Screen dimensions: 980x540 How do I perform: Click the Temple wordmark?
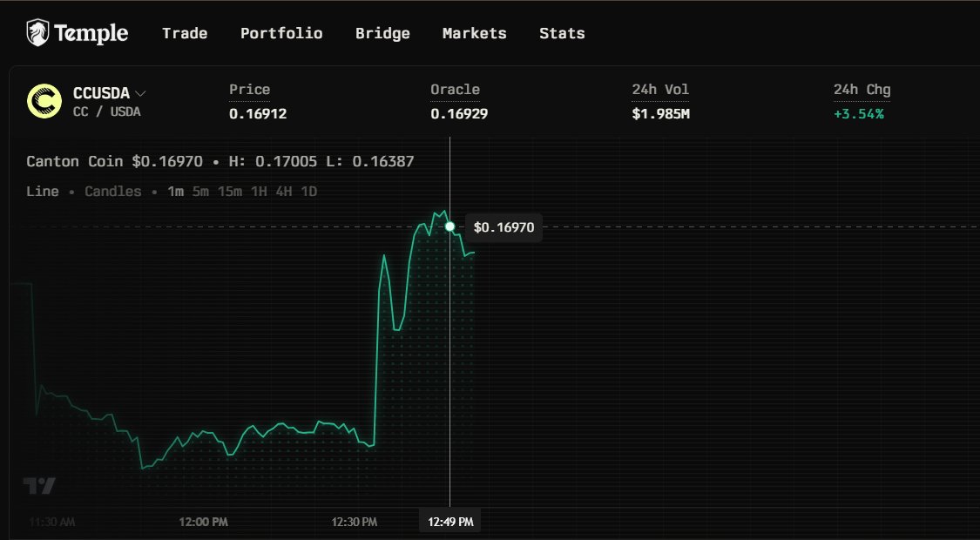(91, 33)
